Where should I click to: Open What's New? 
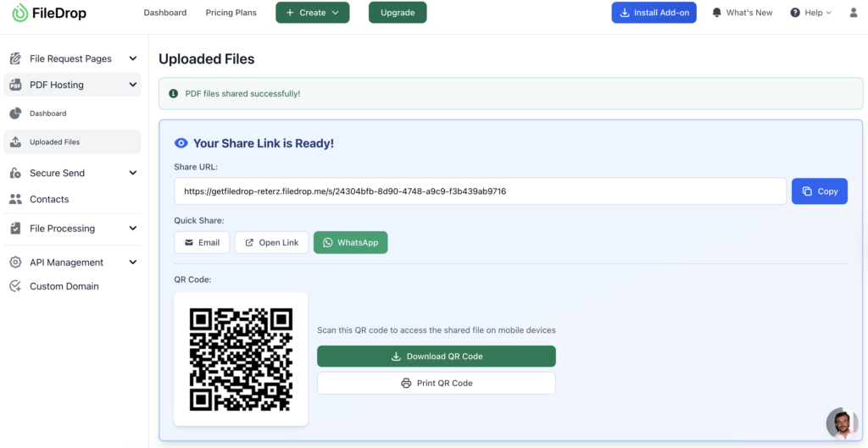pyautogui.click(x=749, y=13)
